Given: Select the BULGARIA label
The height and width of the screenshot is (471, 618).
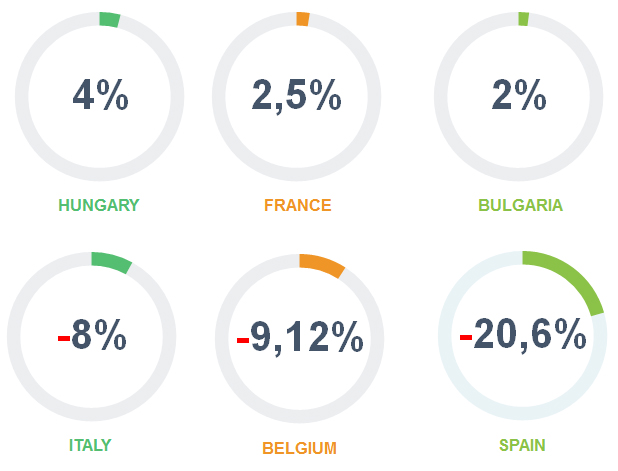Looking at the screenshot, I should [520, 205].
